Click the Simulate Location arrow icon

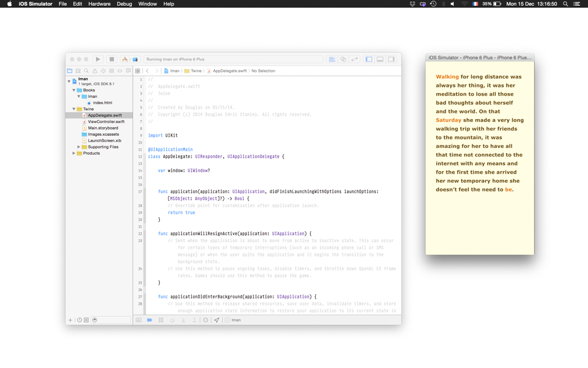pos(216,320)
